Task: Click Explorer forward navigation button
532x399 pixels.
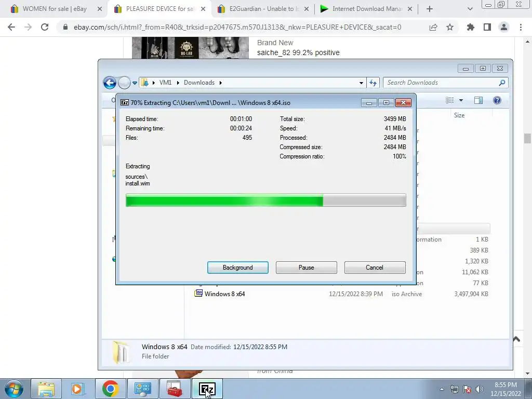Action: click(x=124, y=83)
